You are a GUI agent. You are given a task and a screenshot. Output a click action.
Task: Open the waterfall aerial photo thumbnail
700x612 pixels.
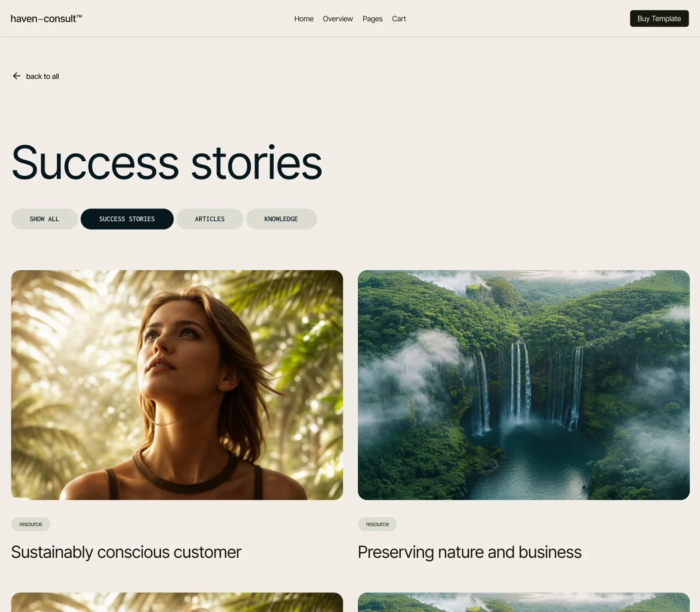tap(524, 385)
